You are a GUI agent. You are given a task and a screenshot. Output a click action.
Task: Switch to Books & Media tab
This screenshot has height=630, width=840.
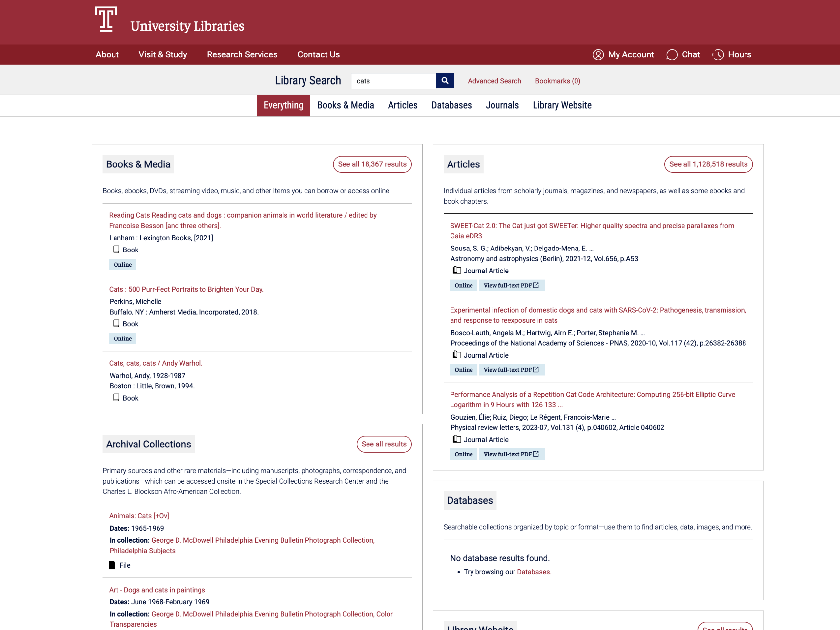pyautogui.click(x=346, y=105)
